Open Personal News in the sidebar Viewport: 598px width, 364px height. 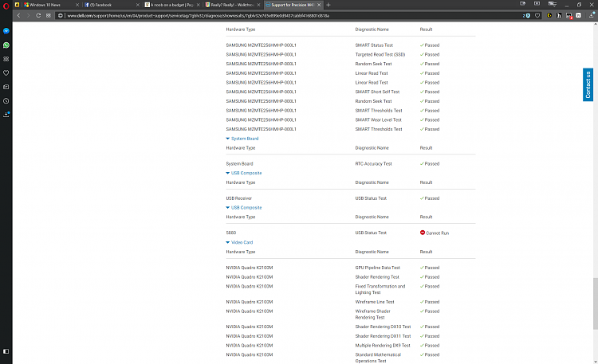[x=6, y=87]
